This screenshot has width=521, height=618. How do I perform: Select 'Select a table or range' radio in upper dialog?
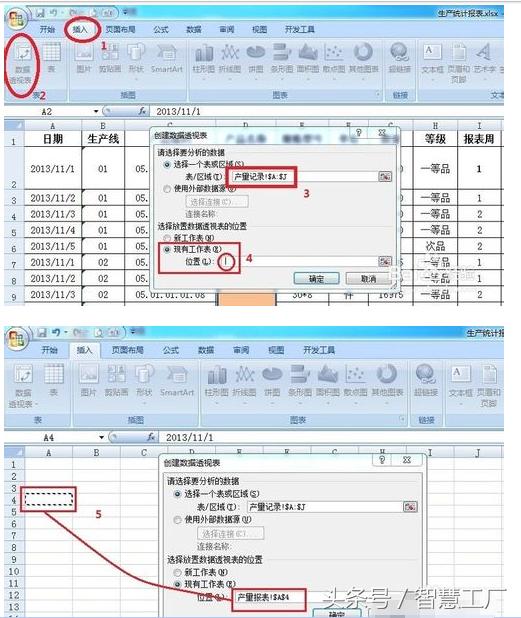pos(167,164)
